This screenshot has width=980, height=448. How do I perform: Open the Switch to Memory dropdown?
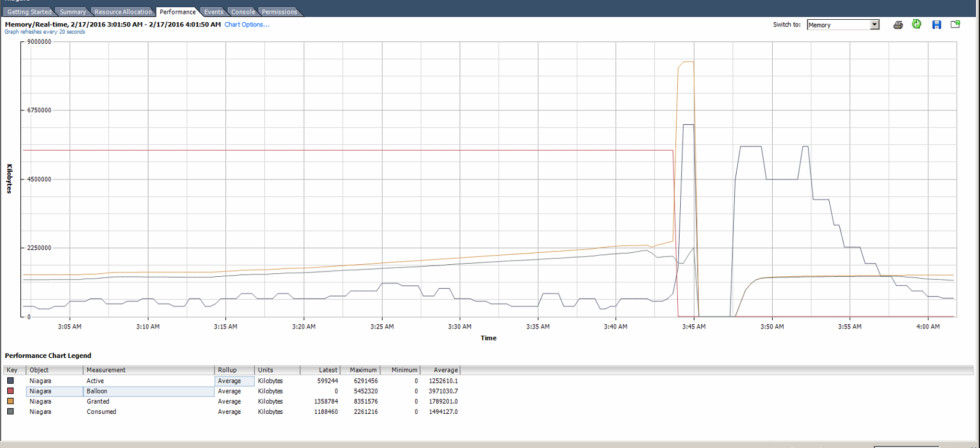point(874,25)
